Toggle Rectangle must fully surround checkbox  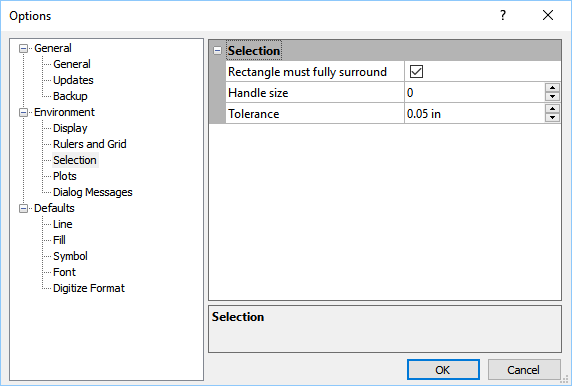point(416,72)
